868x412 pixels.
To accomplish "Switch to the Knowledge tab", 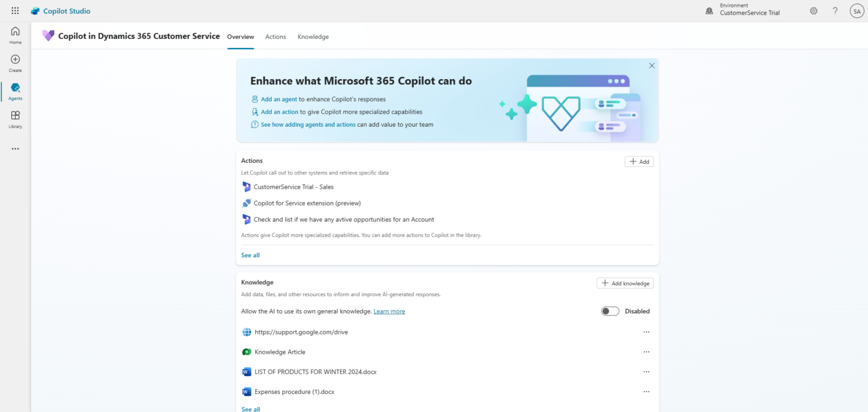I will click(313, 37).
